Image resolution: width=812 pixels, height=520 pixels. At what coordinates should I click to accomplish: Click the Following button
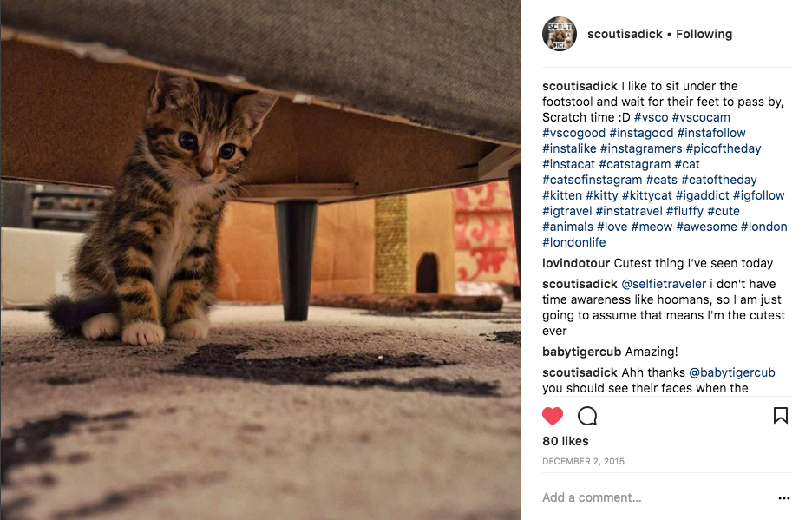point(704,34)
